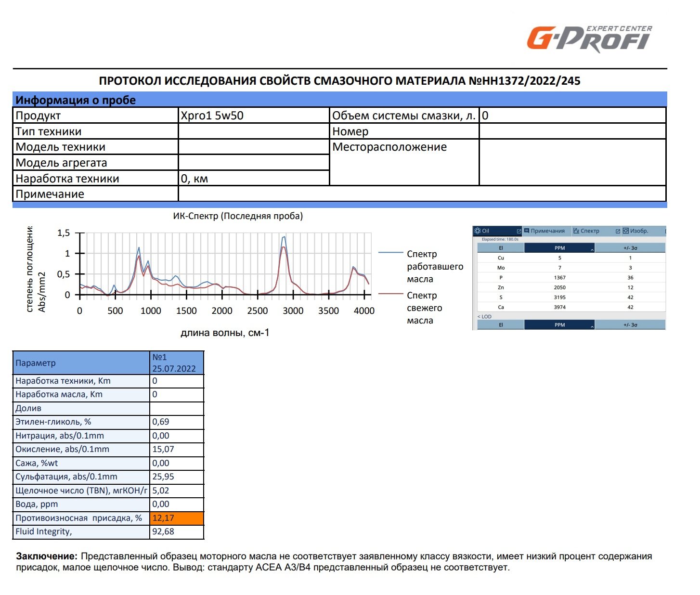Image resolution: width=700 pixels, height=595 pixels.
Task: Click the 'Параметр' table header
Action: click(82, 363)
